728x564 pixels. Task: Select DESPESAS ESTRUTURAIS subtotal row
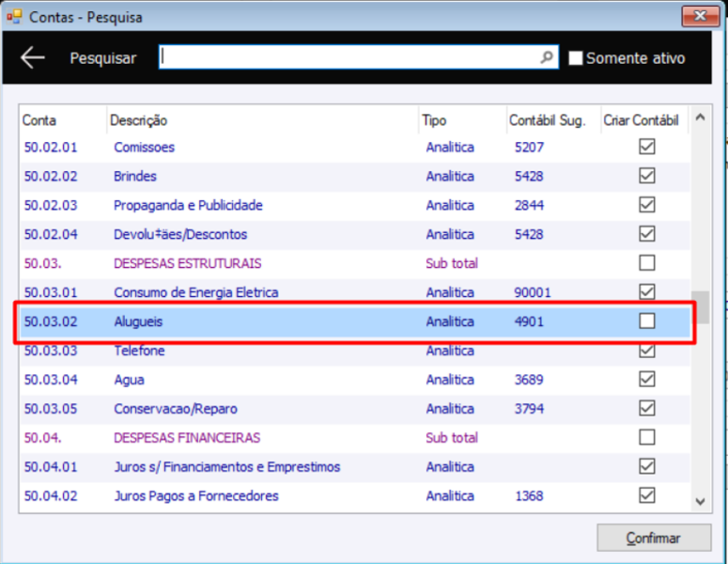[x=355, y=263]
